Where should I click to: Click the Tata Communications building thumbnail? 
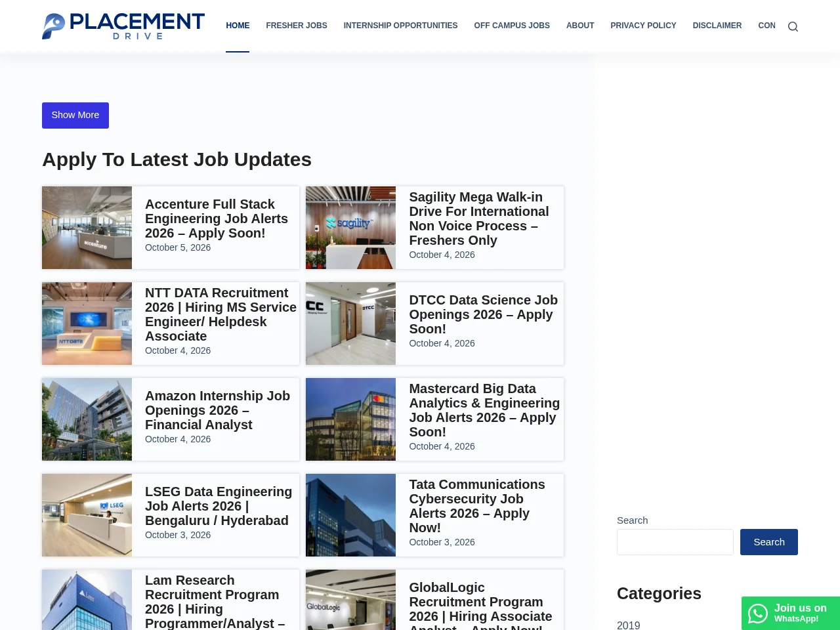350,515
